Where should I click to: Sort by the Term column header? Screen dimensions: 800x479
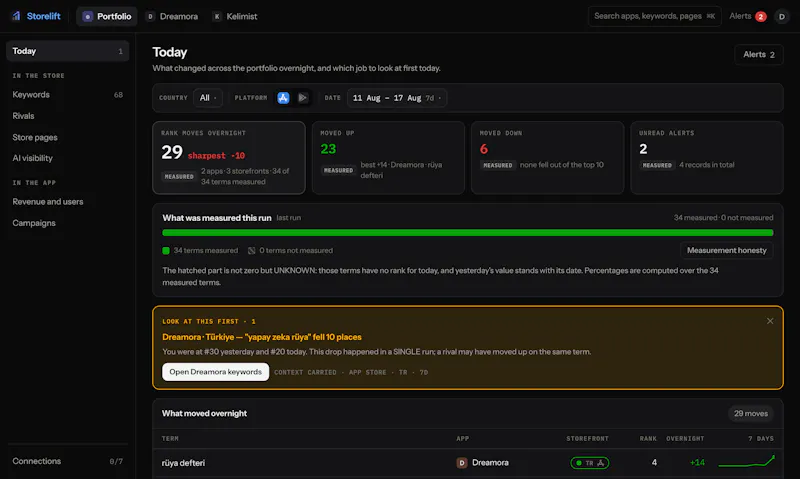[x=170, y=439]
